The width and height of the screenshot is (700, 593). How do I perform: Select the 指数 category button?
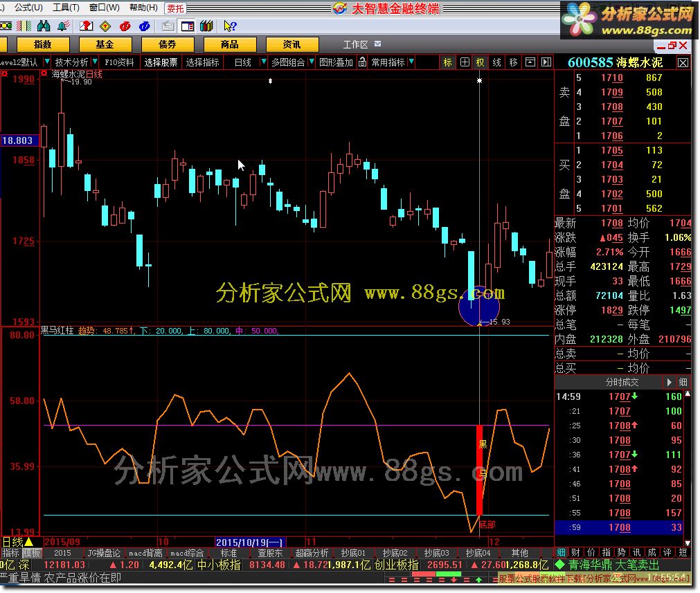[43, 44]
